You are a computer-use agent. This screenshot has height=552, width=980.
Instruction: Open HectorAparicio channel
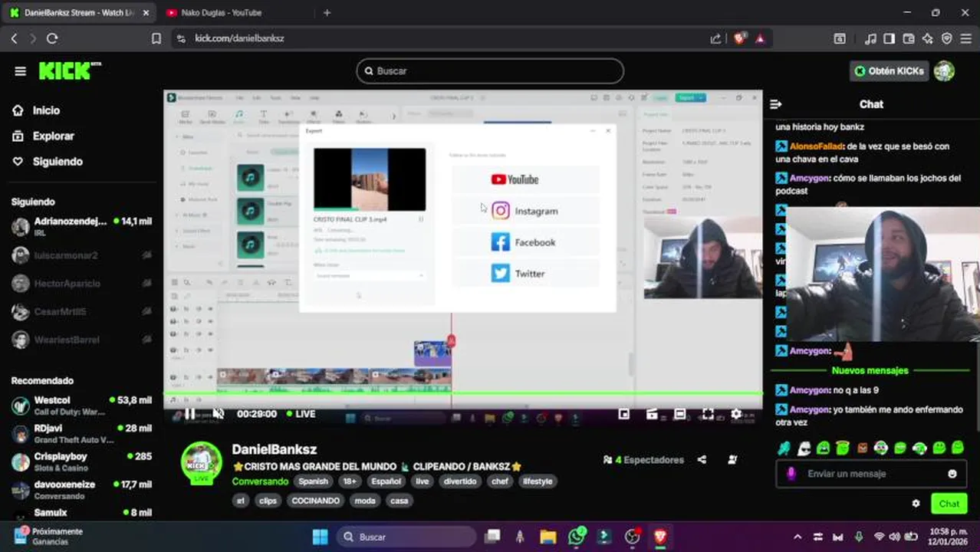81,284
